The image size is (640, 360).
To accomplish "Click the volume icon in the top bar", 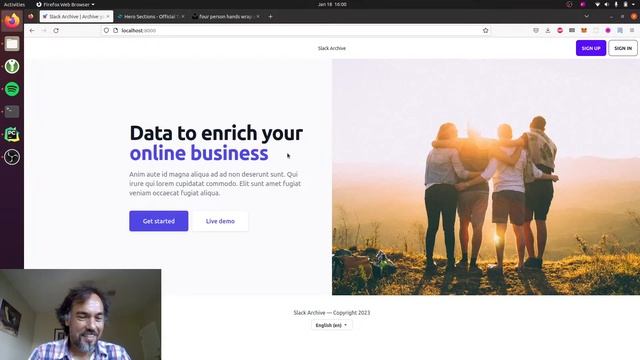I will click(x=607, y=4).
